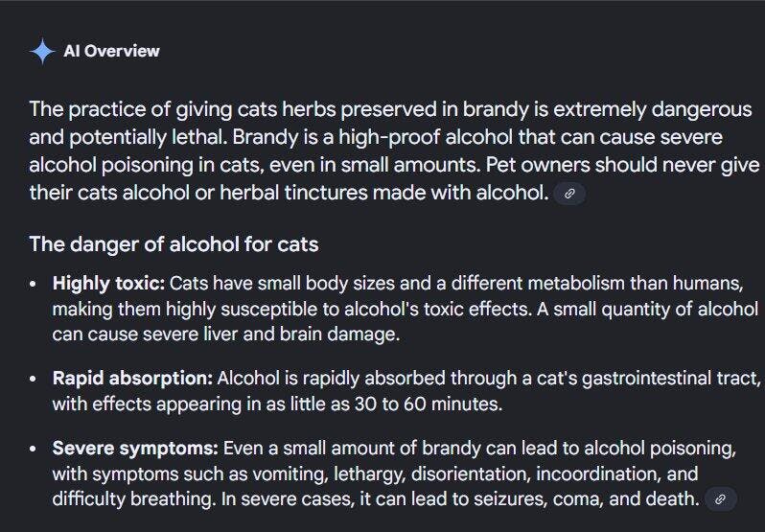765x532 pixels.
Task: Open source link icon after Severe symptoms
Action: pos(720,499)
